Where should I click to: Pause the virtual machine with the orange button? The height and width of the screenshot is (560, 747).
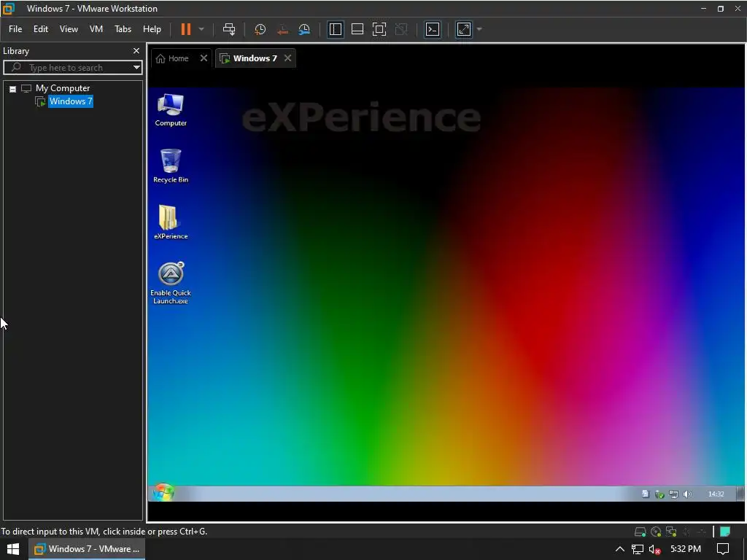pyautogui.click(x=186, y=29)
